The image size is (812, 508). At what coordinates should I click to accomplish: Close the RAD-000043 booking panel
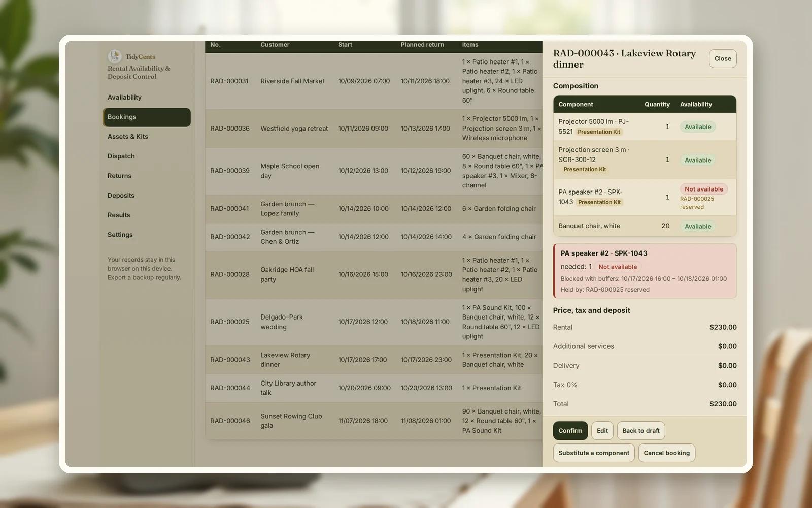[723, 59]
